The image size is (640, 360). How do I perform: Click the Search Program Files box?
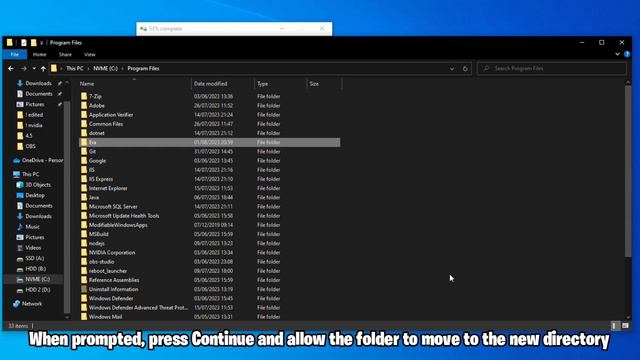[551, 69]
